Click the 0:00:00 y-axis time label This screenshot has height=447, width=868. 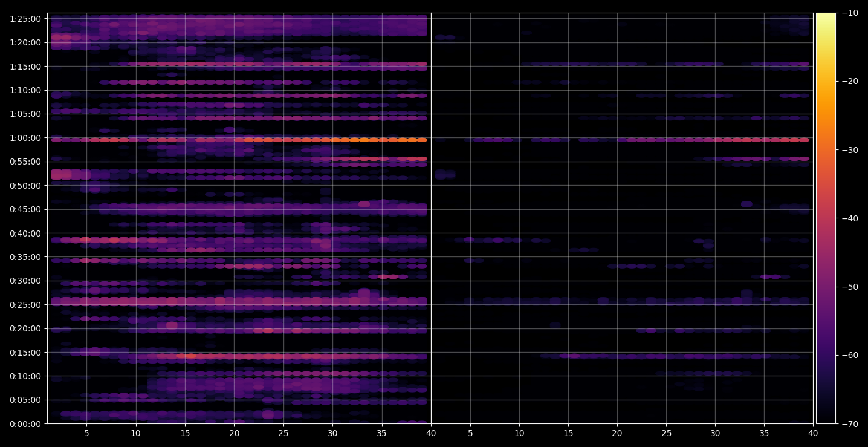[25, 423]
